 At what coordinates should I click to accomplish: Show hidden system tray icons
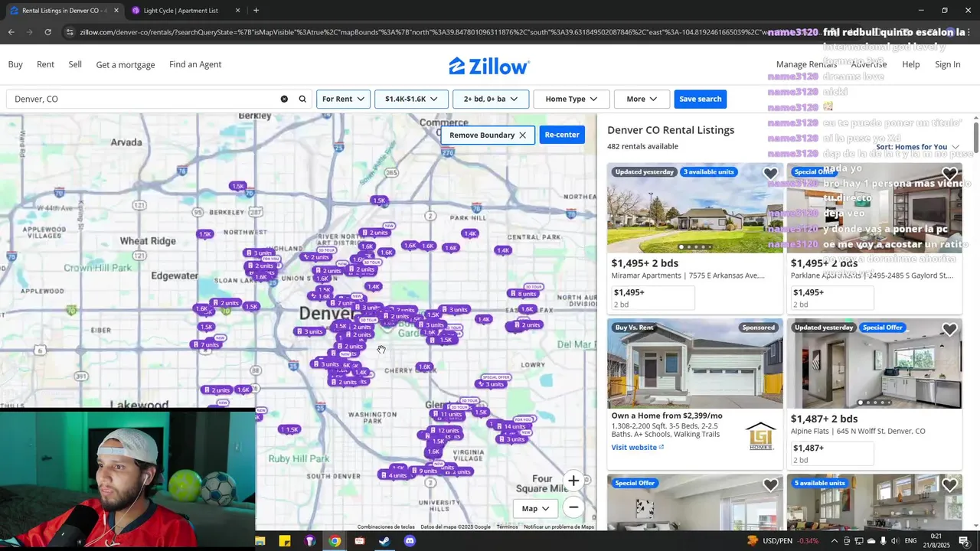pyautogui.click(x=834, y=541)
